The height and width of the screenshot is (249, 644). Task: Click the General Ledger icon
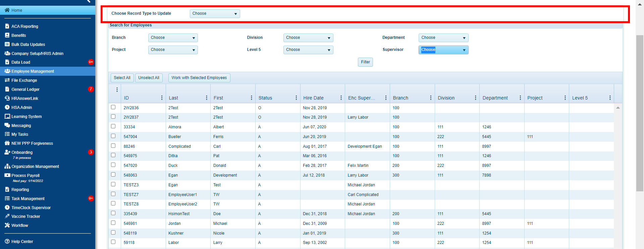7,89
